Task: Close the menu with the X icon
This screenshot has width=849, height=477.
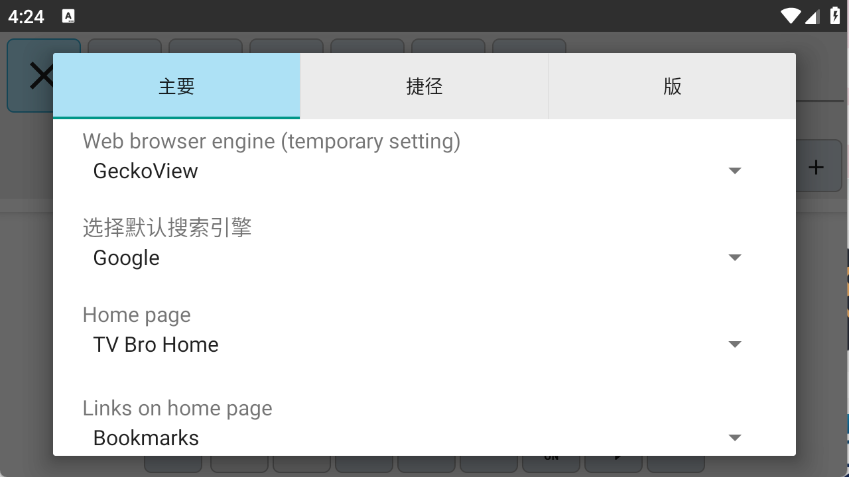Action: pos(41,75)
